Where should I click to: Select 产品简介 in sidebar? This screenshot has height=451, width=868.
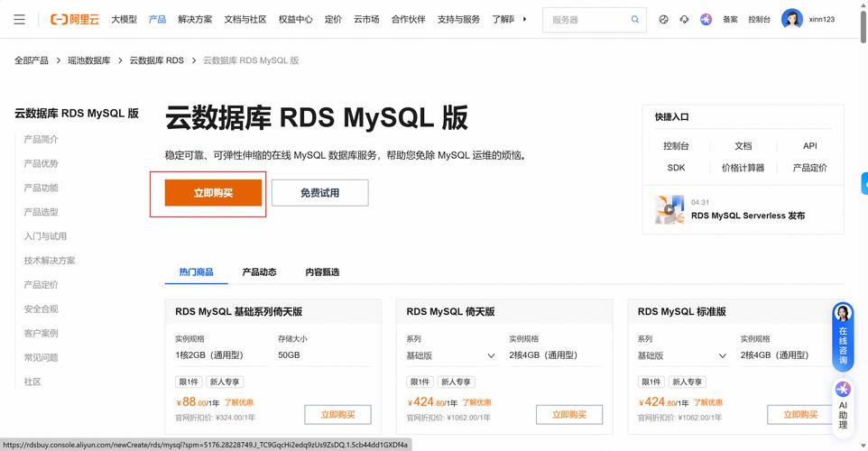click(41, 140)
